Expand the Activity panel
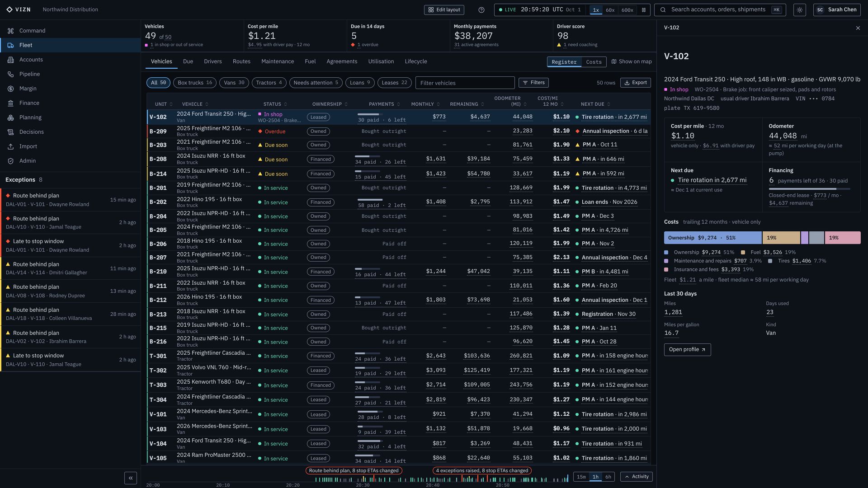 tap(637, 477)
